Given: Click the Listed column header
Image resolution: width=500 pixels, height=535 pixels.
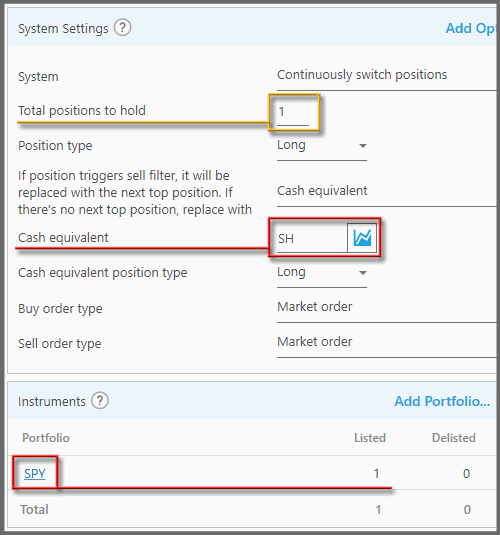Looking at the screenshot, I should [x=370, y=438].
